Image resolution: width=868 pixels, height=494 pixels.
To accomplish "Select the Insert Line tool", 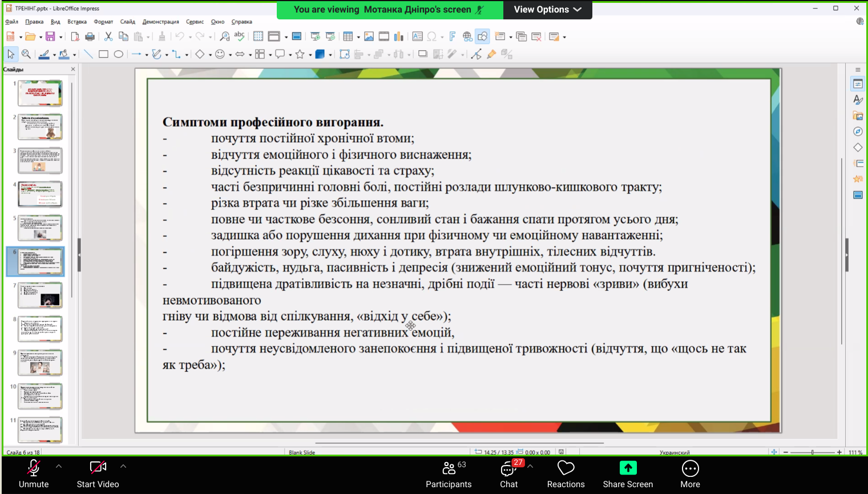I will click(88, 54).
